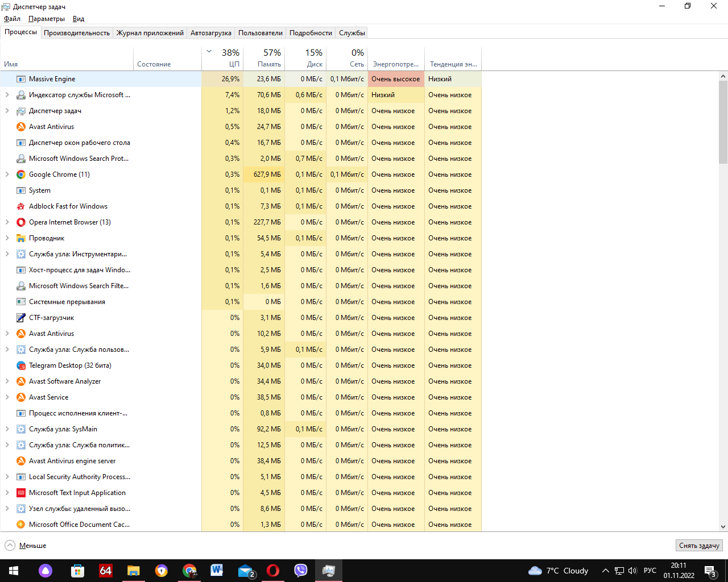Click the 627,9 МБ memory cell
Viewport: 728px width, 582px height.
(264, 174)
